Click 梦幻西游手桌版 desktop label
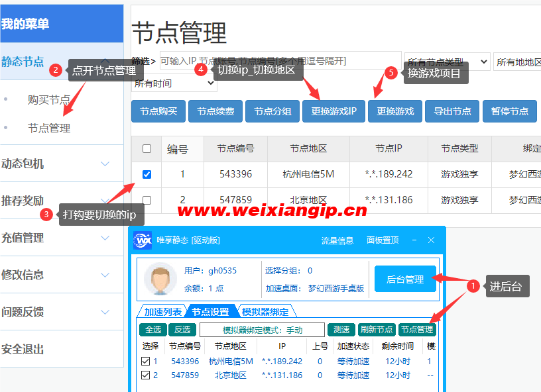This screenshot has width=541, height=392. click(x=336, y=288)
